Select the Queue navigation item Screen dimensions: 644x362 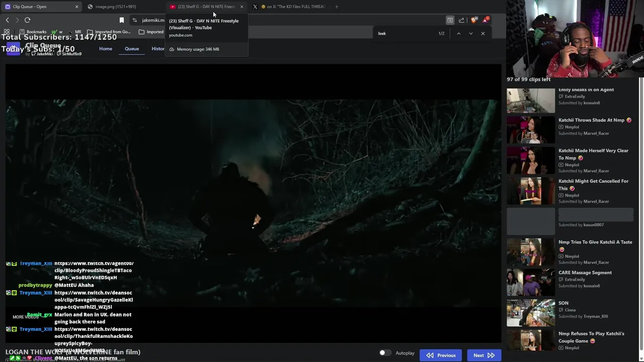(132, 49)
